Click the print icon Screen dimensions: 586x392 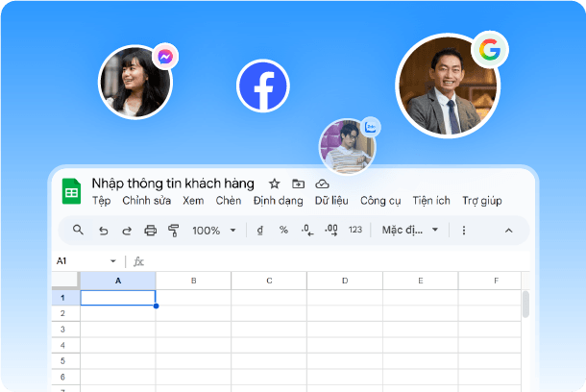coord(151,231)
